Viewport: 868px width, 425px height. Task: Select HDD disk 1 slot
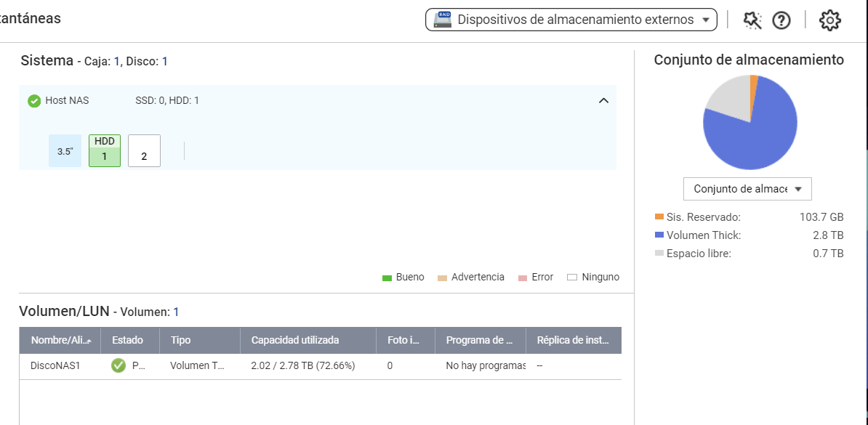pos(105,150)
